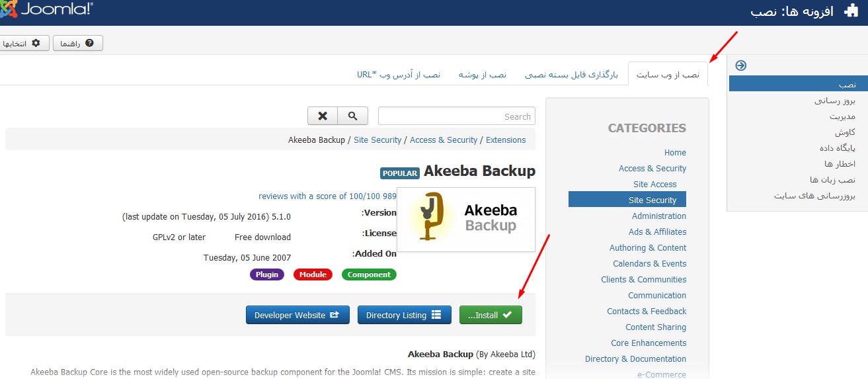Switch to بارگذاری فایل بسته نصبی tab

pyautogui.click(x=571, y=75)
